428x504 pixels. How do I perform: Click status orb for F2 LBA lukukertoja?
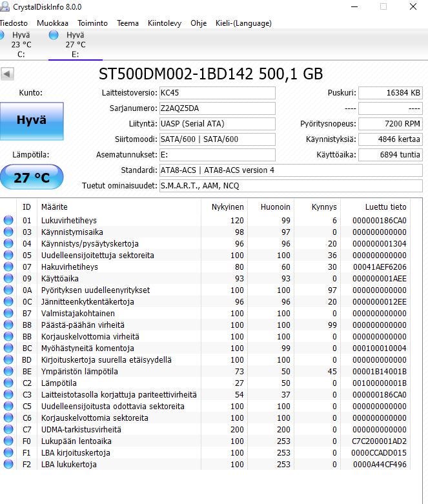(8, 464)
